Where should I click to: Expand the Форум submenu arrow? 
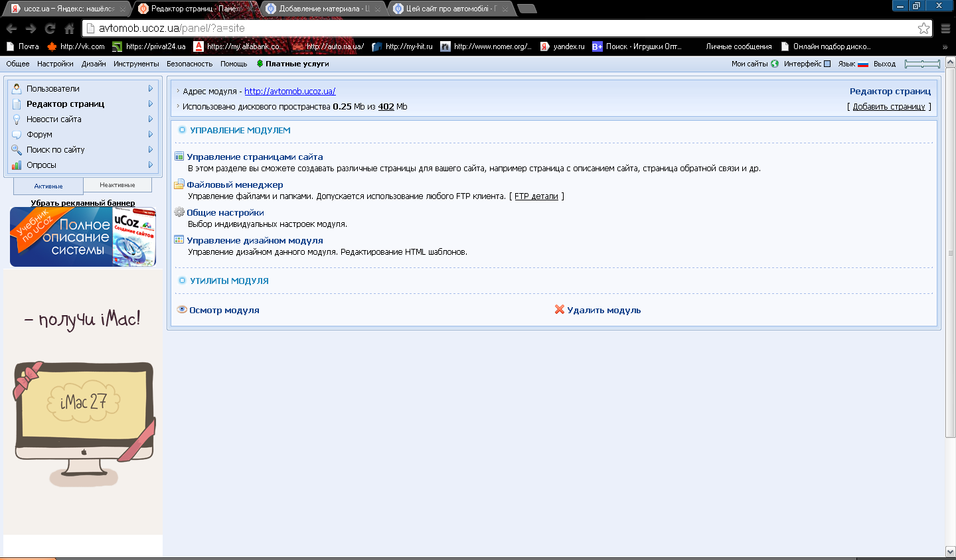(151, 134)
